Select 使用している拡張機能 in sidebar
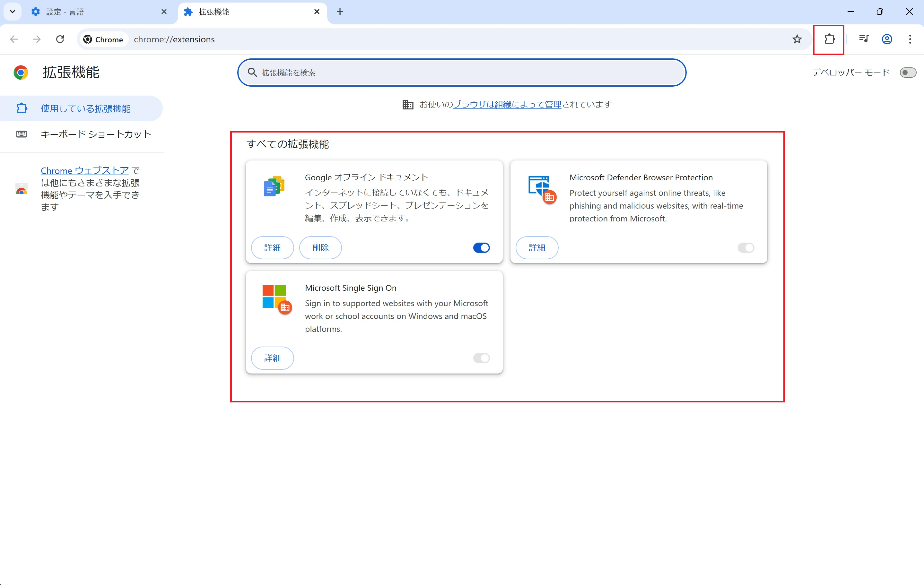Viewport: 924px width, 585px height. click(85, 108)
